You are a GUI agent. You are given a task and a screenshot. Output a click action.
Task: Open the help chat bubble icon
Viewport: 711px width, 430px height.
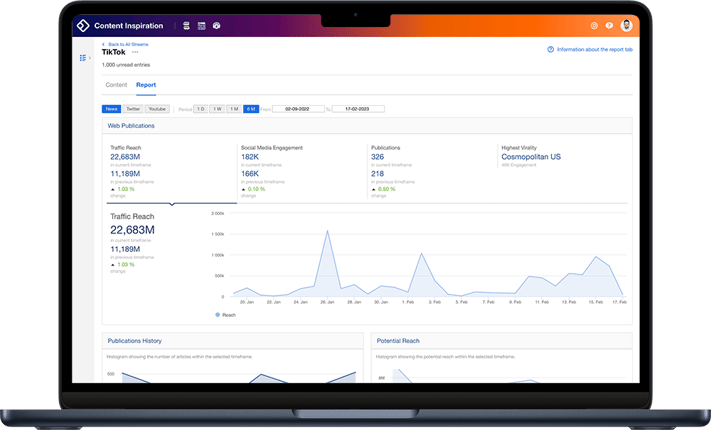click(x=609, y=25)
